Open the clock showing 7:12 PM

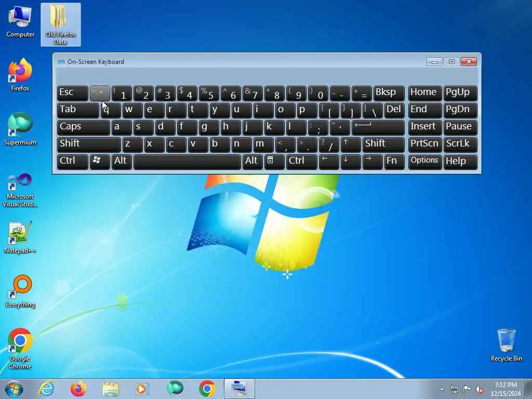pos(506,389)
